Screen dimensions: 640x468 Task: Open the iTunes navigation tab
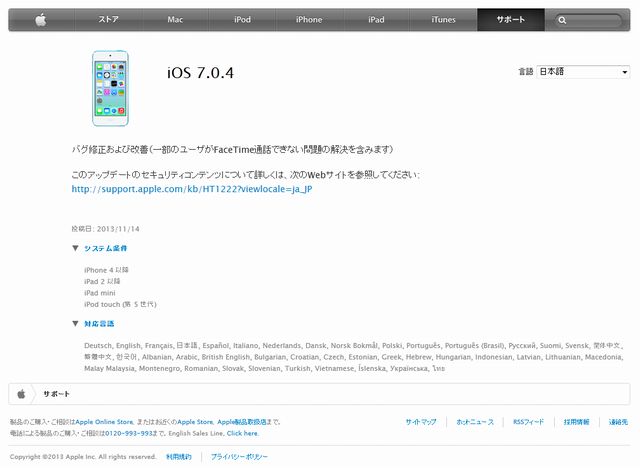(443, 20)
